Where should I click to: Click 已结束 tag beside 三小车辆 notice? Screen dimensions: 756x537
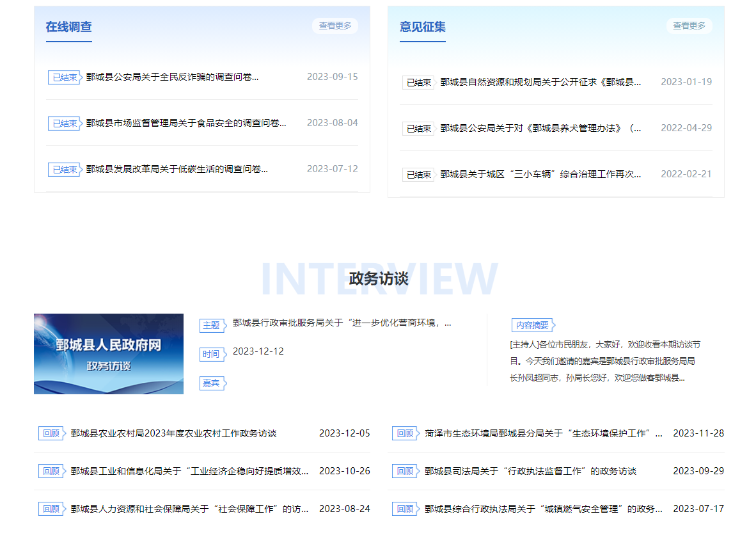(x=419, y=175)
